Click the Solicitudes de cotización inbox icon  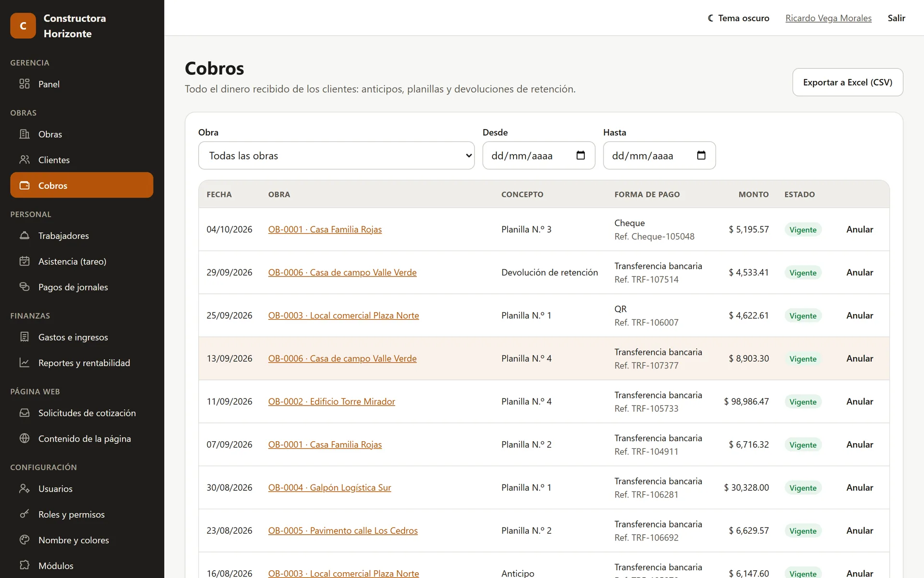coord(25,413)
